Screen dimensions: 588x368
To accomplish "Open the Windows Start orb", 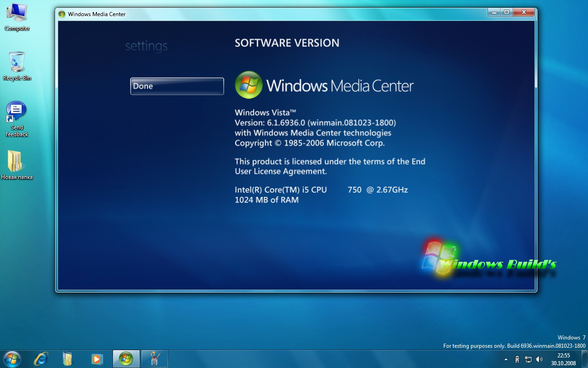I will pos(11,359).
